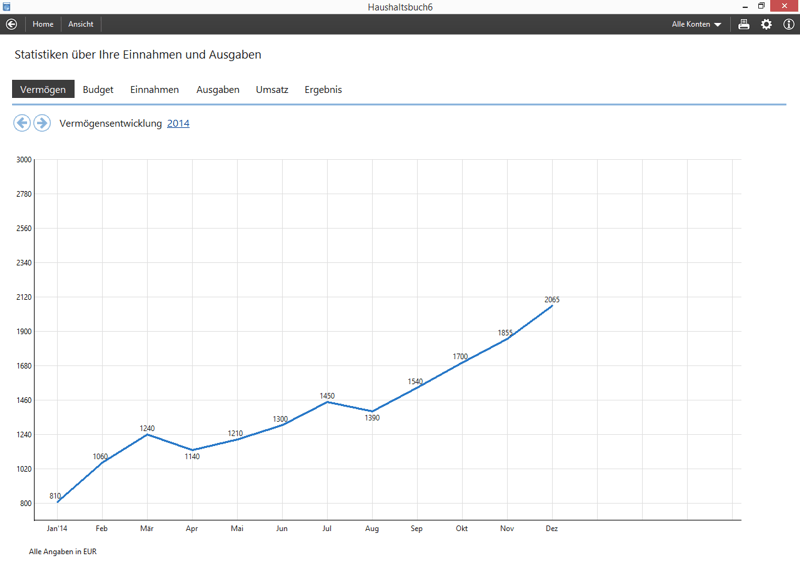Show the Umsatz tab

pos(272,89)
